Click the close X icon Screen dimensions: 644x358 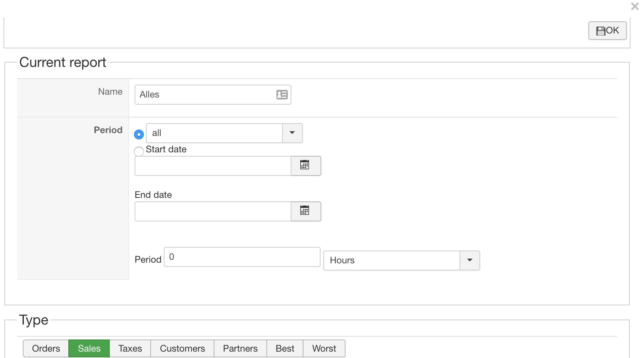click(x=634, y=6)
